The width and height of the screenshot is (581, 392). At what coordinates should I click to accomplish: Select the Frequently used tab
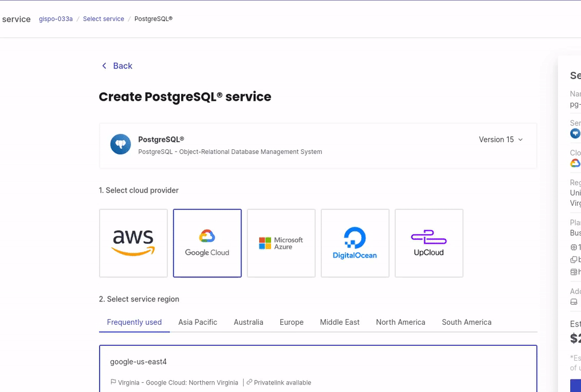point(134,322)
